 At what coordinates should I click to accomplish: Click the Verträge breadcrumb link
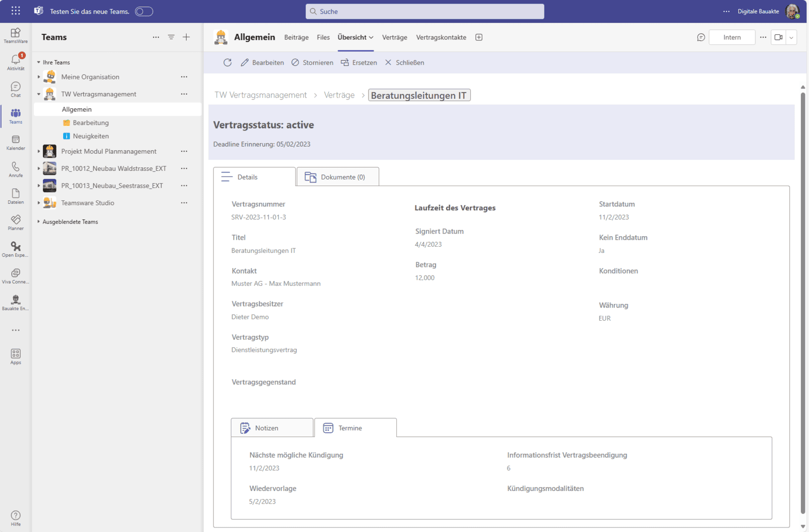(x=339, y=95)
